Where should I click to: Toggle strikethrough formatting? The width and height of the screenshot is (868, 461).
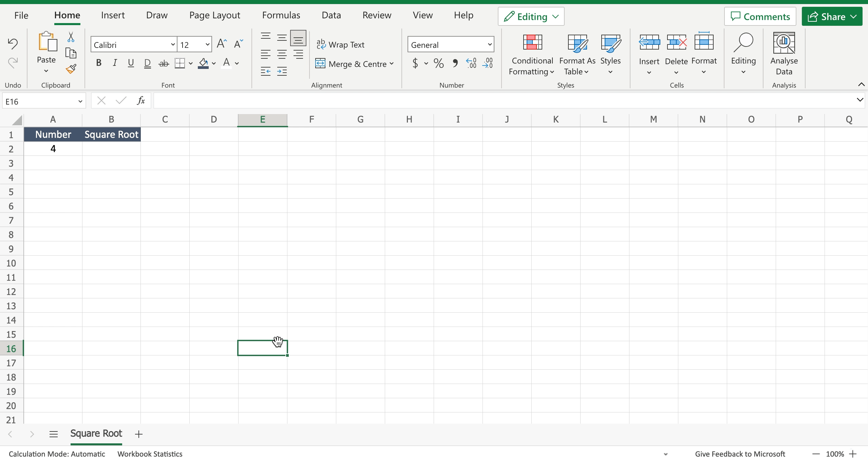click(x=164, y=63)
